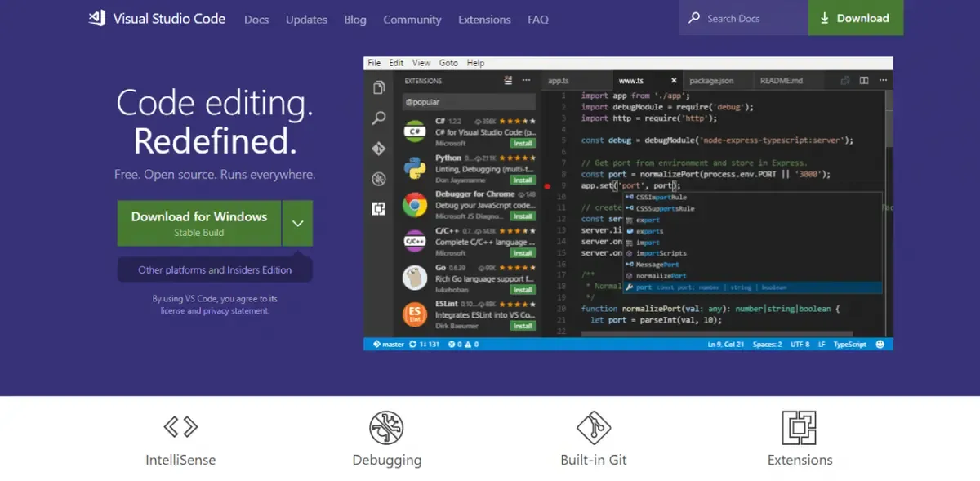This screenshot has height=481, width=980.
Task: Open Debug icon in editor activity bar
Action: 379,179
